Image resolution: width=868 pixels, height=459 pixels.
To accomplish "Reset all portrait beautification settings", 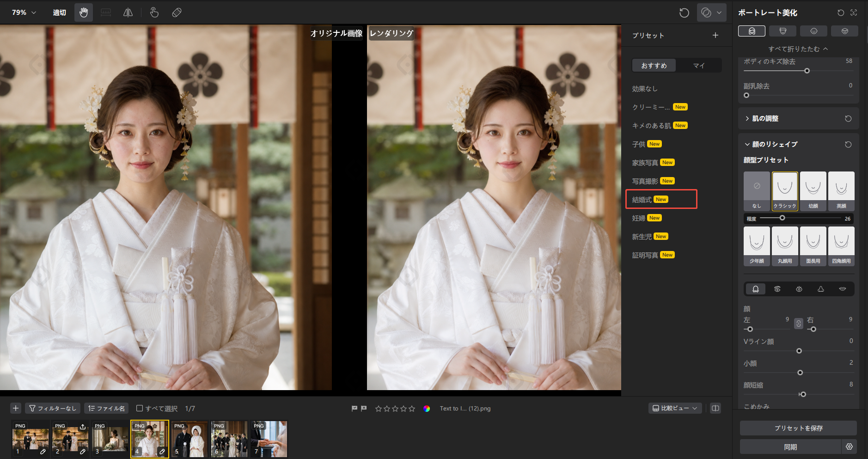I will point(841,12).
